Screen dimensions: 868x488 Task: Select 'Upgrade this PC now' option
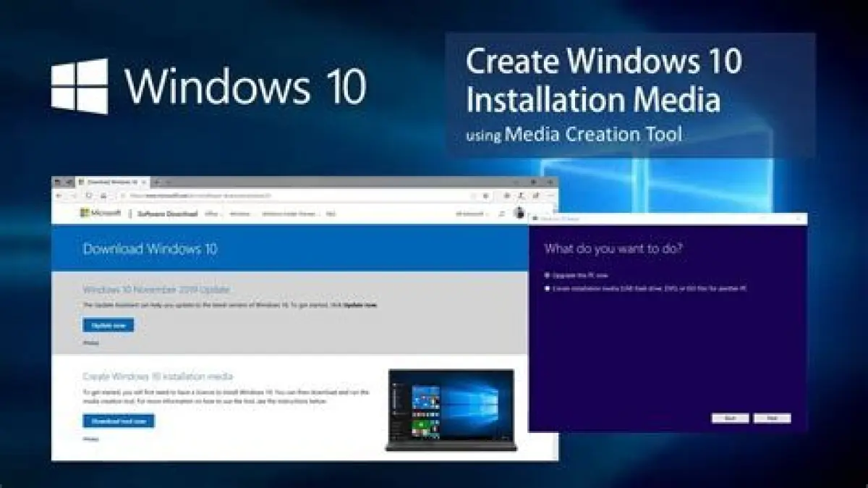click(x=548, y=276)
